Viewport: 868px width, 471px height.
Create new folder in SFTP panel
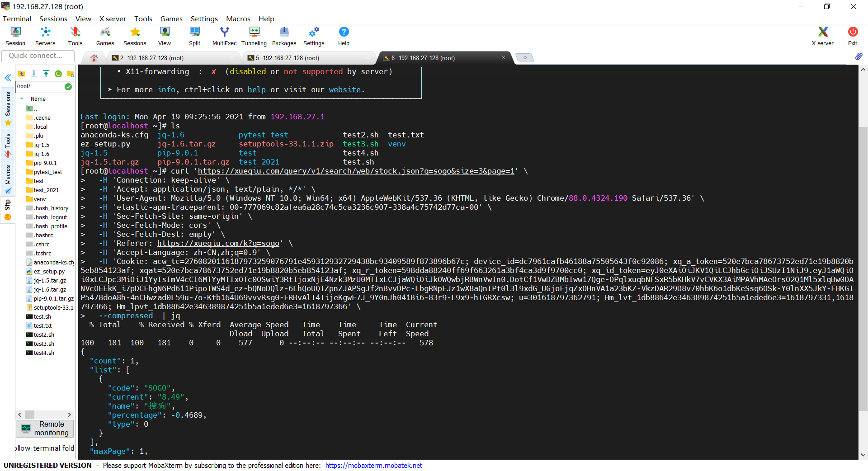[x=70, y=74]
